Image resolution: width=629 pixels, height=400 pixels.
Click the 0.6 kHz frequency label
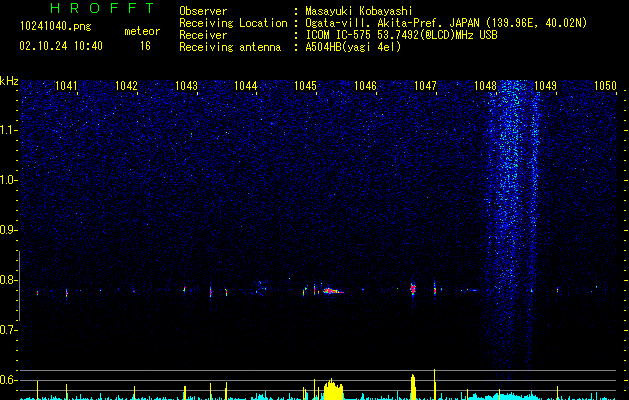point(8,380)
